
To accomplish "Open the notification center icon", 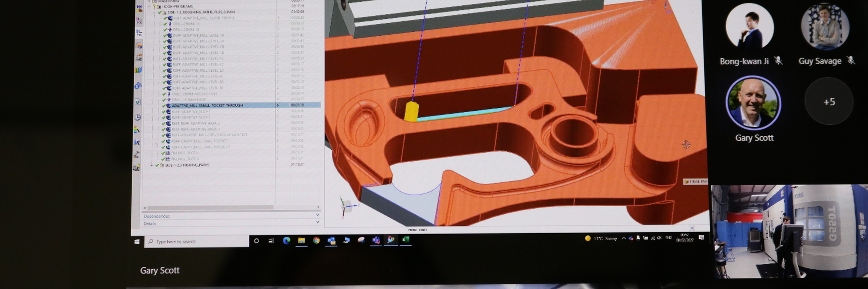I will tap(701, 237).
